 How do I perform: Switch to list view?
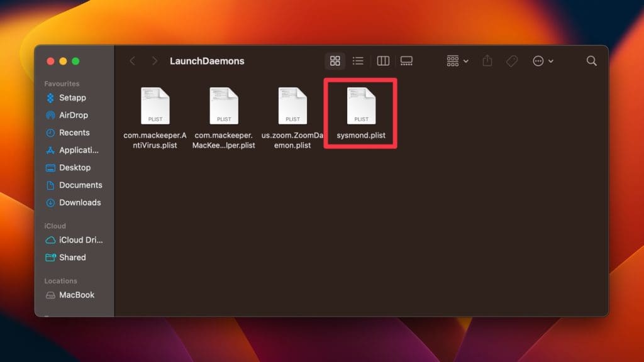(358, 61)
